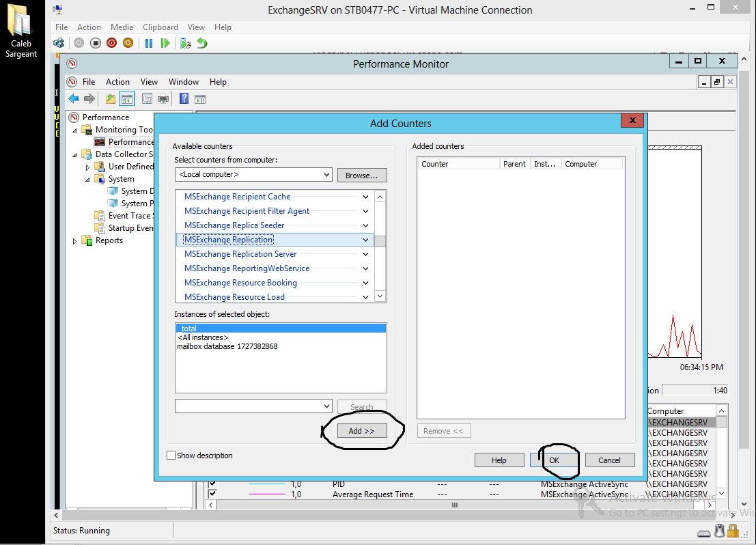The width and height of the screenshot is (756, 545).
Task: Open the Media menu in VM Connection
Action: click(122, 27)
